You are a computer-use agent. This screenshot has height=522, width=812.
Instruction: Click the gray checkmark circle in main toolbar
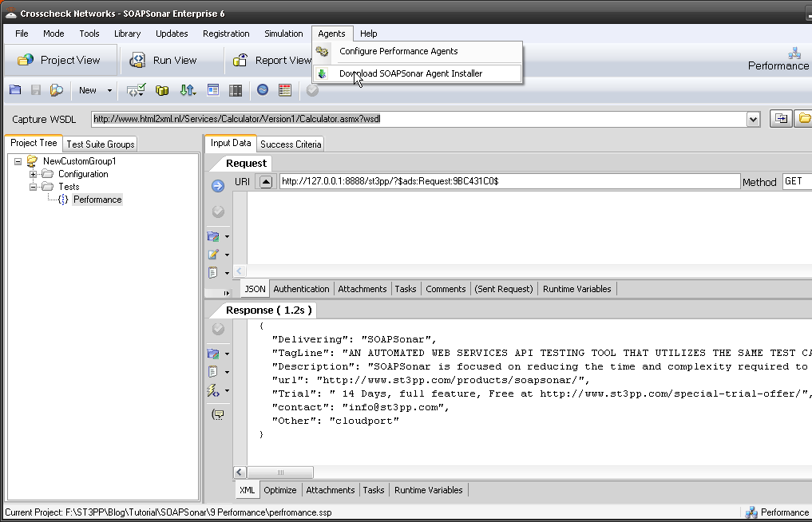[x=312, y=90]
